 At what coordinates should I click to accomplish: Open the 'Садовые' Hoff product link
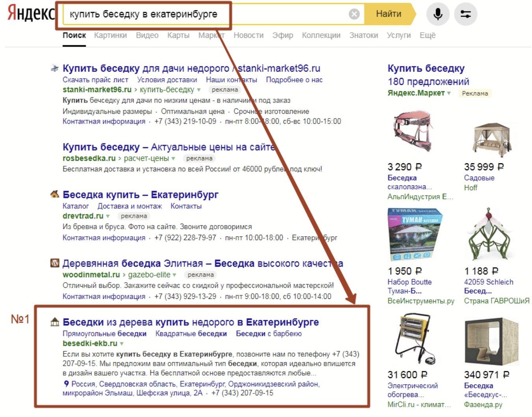(x=479, y=178)
